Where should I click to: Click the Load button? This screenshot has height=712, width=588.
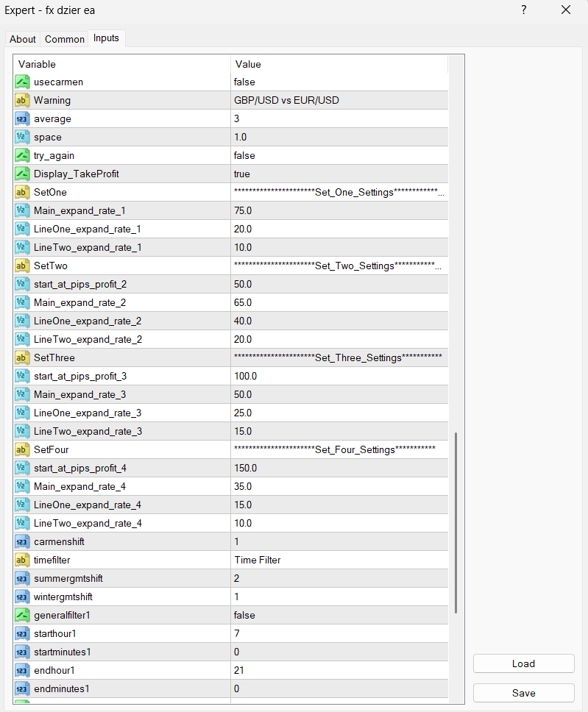(523, 663)
